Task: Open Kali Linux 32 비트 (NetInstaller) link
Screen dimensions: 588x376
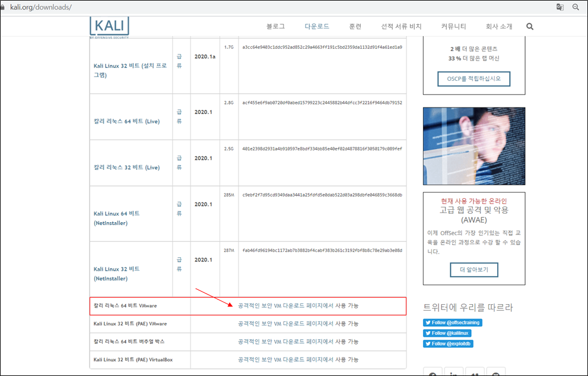Action: coord(117,274)
